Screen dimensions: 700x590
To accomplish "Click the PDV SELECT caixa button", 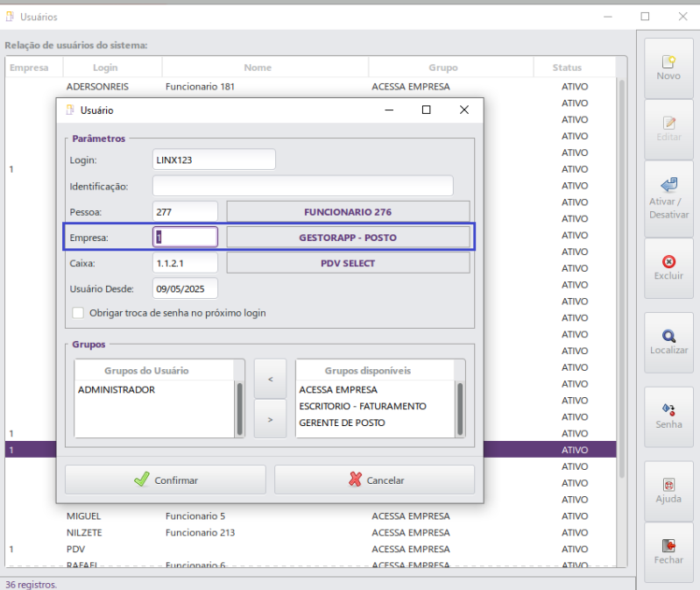I will 348,263.
